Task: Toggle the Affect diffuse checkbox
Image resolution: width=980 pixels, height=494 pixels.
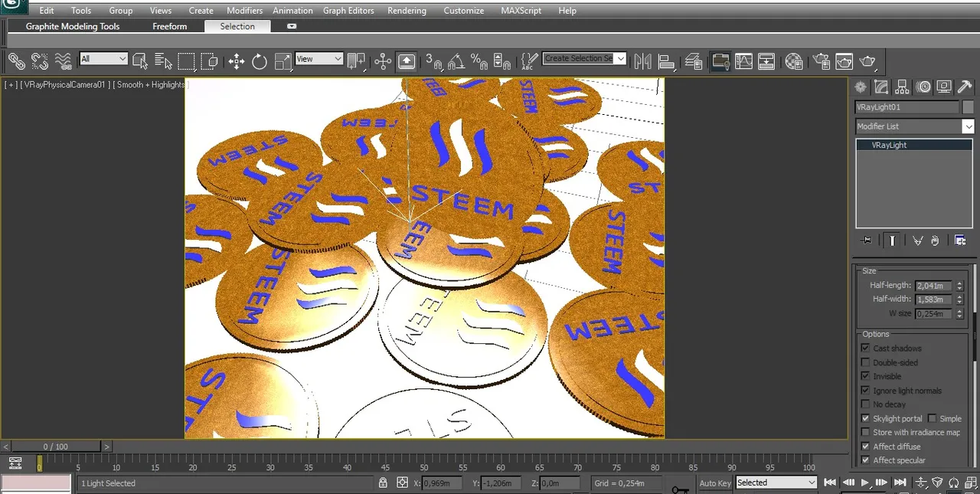Action: tap(866, 447)
